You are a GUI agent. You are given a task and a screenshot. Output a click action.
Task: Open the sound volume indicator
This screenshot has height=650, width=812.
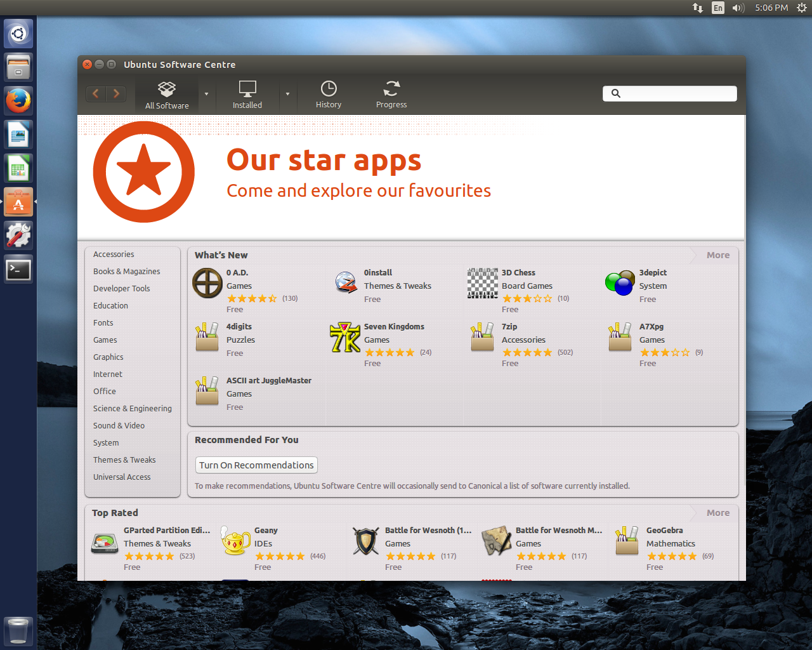tap(738, 8)
